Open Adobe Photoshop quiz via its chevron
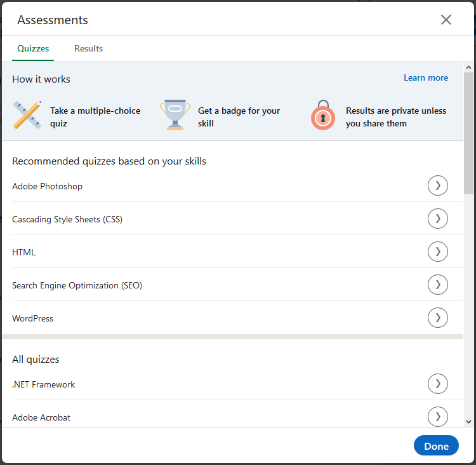 pos(438,185)
